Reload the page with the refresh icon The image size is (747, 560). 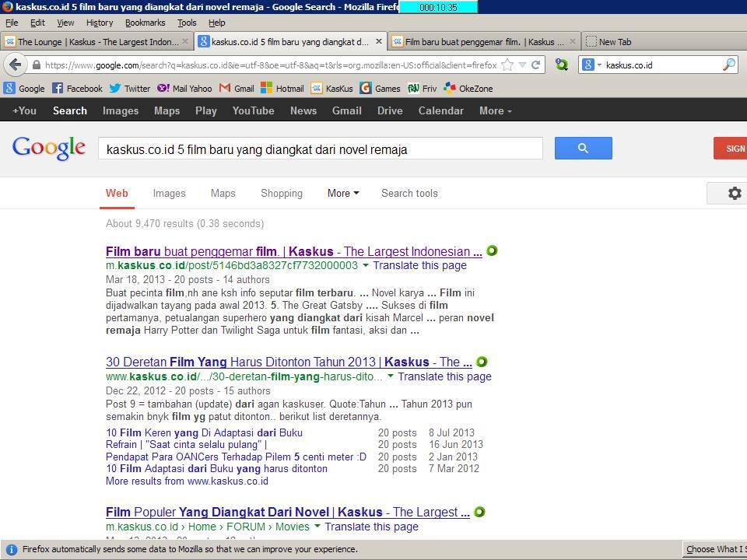(537, 65)
